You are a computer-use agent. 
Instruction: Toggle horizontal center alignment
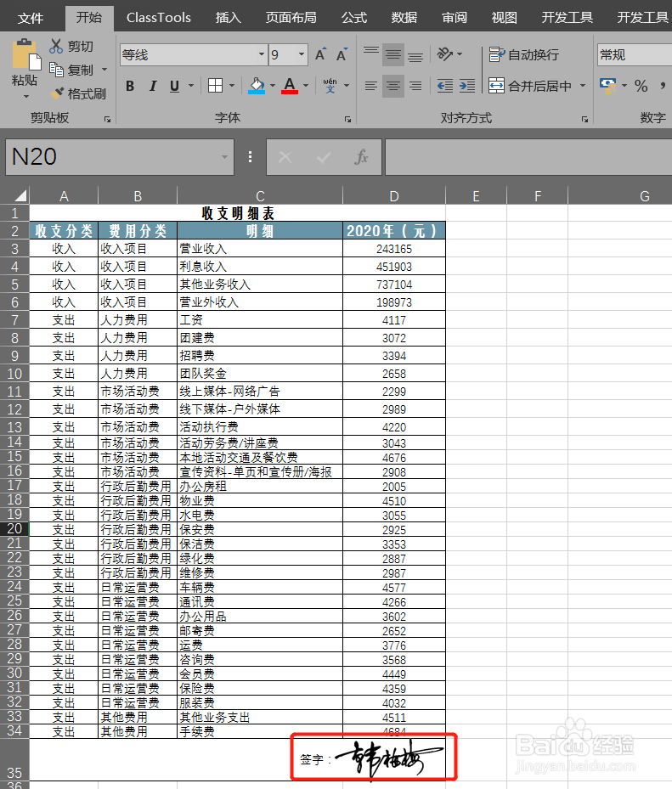[x=393, y=86]
